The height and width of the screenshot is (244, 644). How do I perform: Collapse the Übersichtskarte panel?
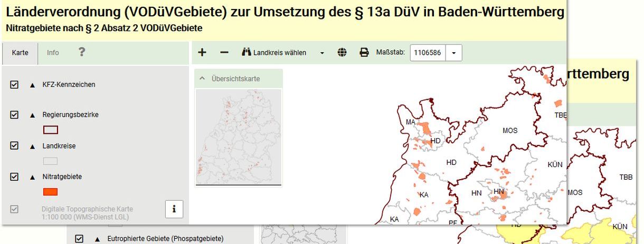[x=202, y=79]
